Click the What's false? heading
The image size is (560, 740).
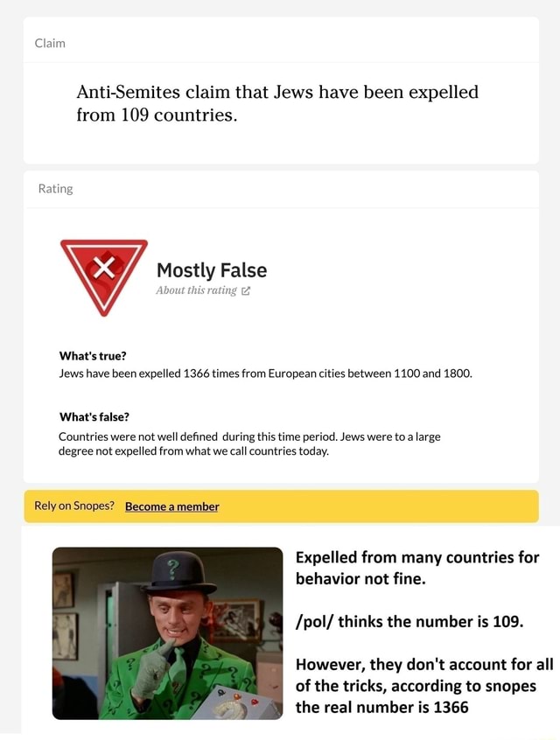(x=94, y=416)
